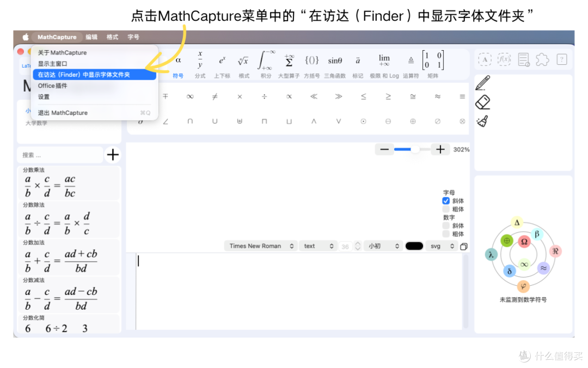Insert the identical ≡ symbol

pos(462,96)
